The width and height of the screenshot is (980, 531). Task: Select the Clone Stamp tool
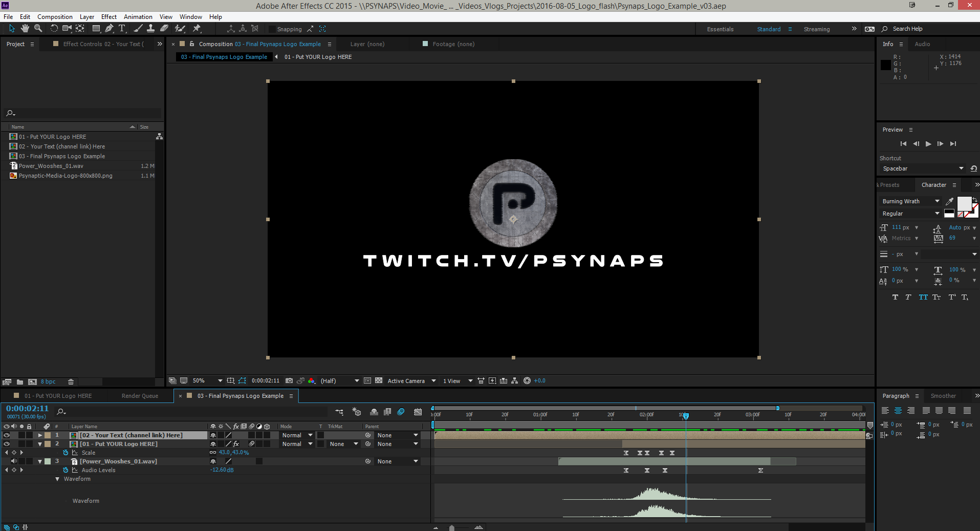(151, 29)
